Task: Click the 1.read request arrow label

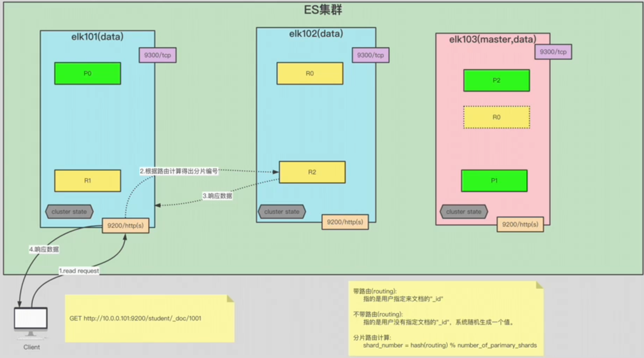Action: click(79, 271)
